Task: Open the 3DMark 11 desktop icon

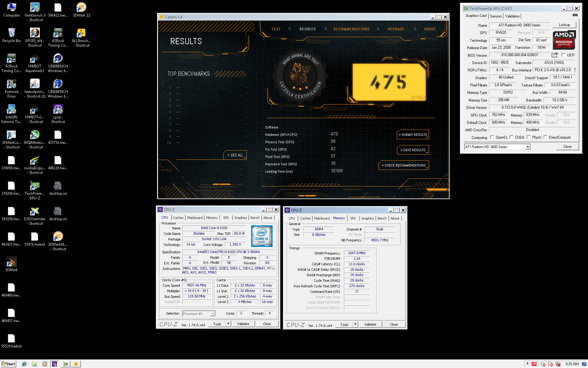Action: coord(81,10)
